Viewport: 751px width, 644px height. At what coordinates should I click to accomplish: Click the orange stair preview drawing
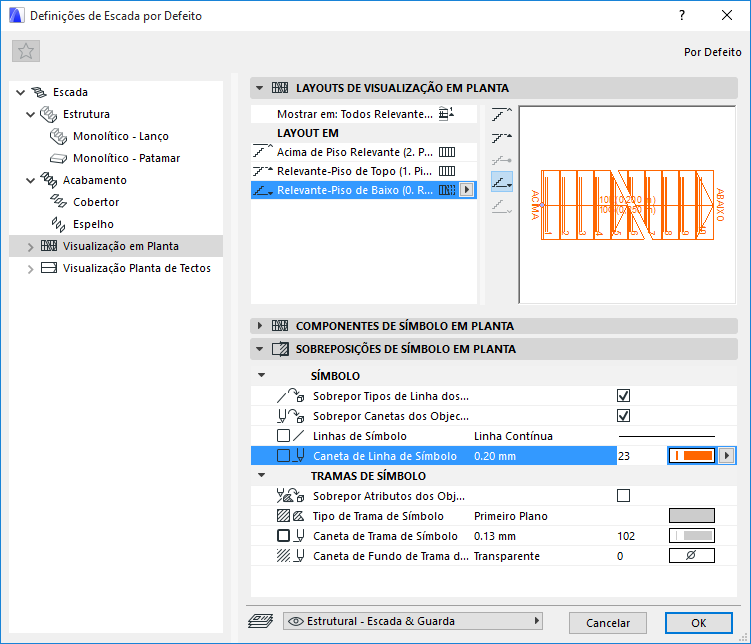coord(627,205)
